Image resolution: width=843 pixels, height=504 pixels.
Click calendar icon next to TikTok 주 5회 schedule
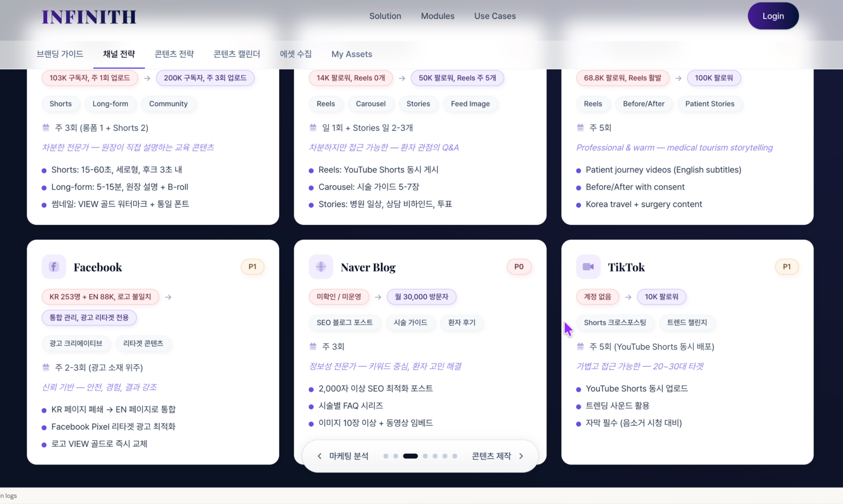click(x=580, y=346)
